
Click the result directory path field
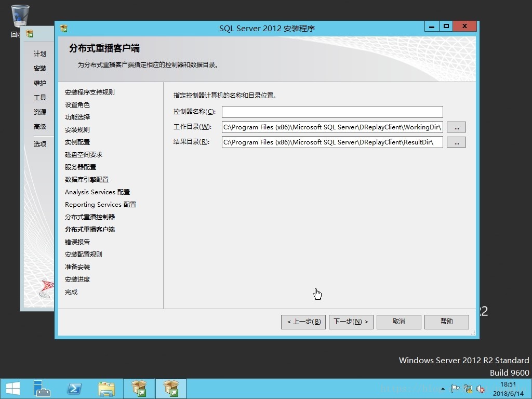332,142
